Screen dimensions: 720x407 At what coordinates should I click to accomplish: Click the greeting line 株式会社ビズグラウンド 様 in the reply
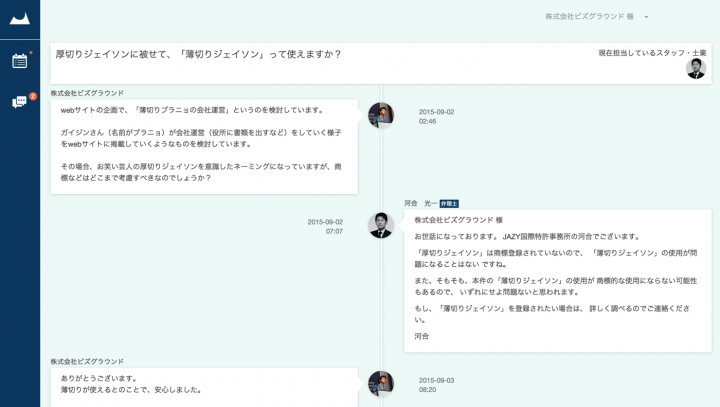pyautogui.click(x=458, y=220)
